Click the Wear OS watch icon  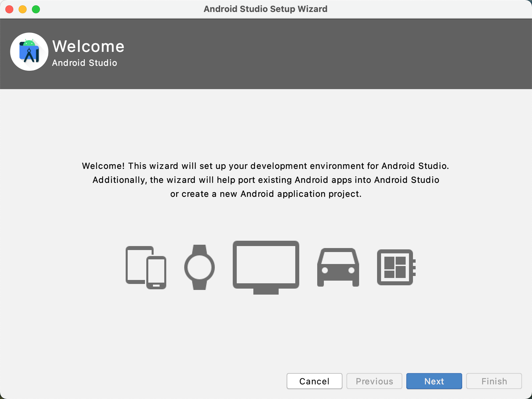pos(199,267)
